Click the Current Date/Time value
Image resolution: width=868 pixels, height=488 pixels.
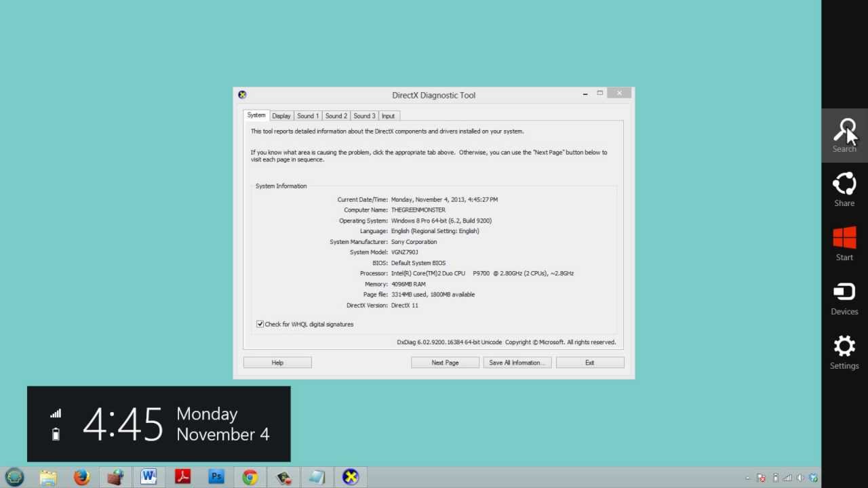point(444,200)
